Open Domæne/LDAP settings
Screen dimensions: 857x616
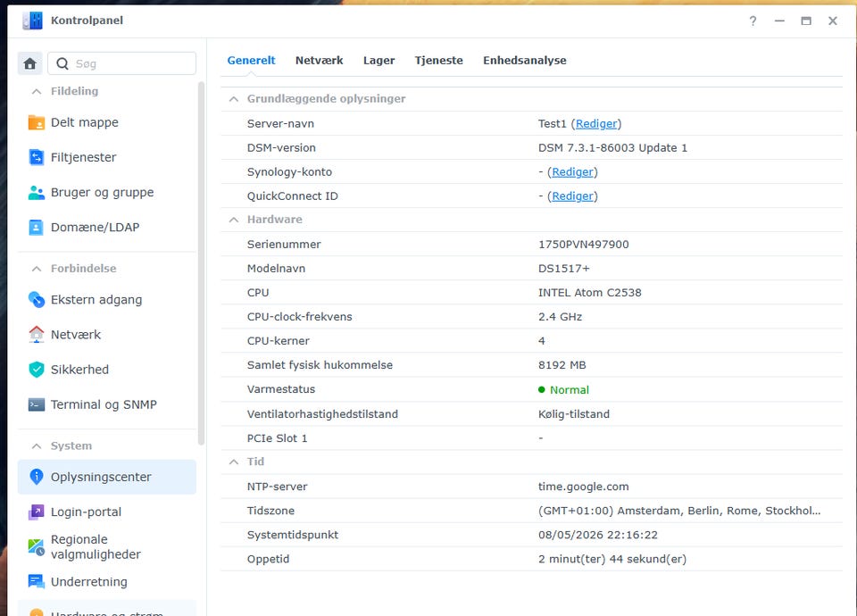107,228
